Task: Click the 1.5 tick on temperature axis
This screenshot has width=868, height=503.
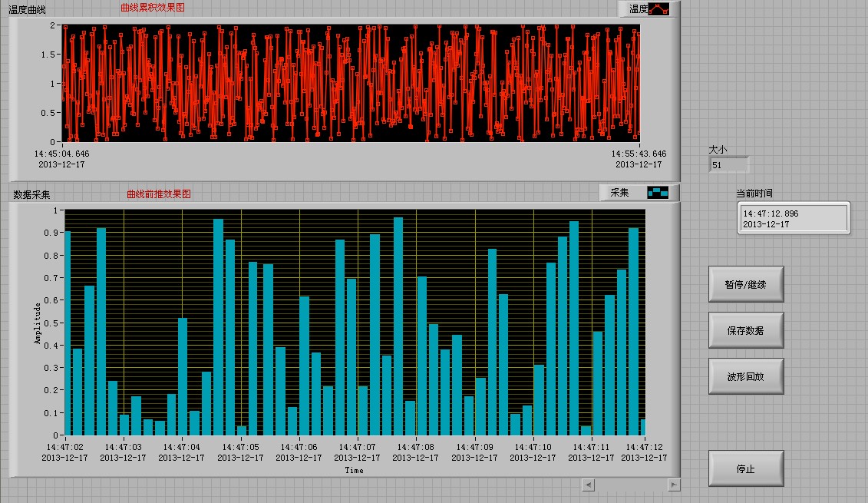Action: 48,55
